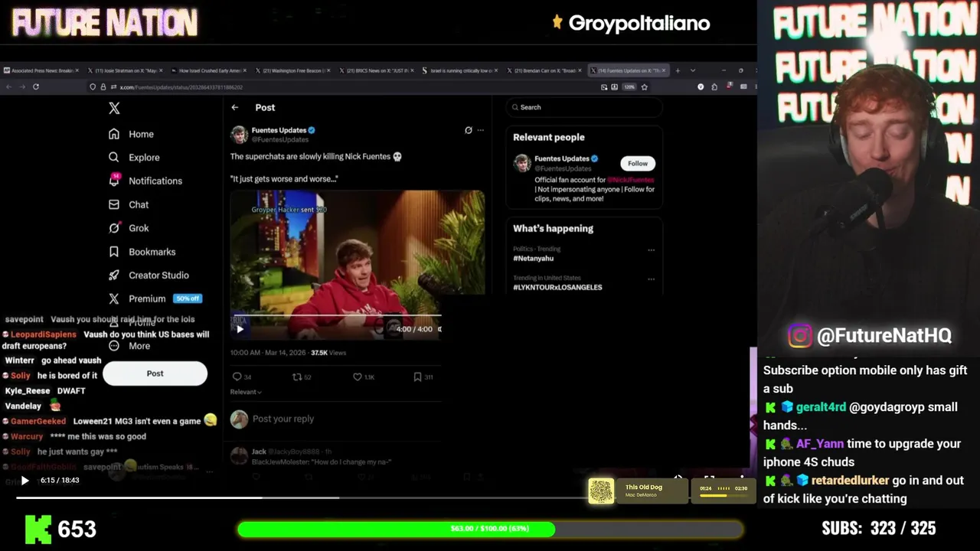
Task: Open Notifications in X sidebar
Action: (145, 181)
